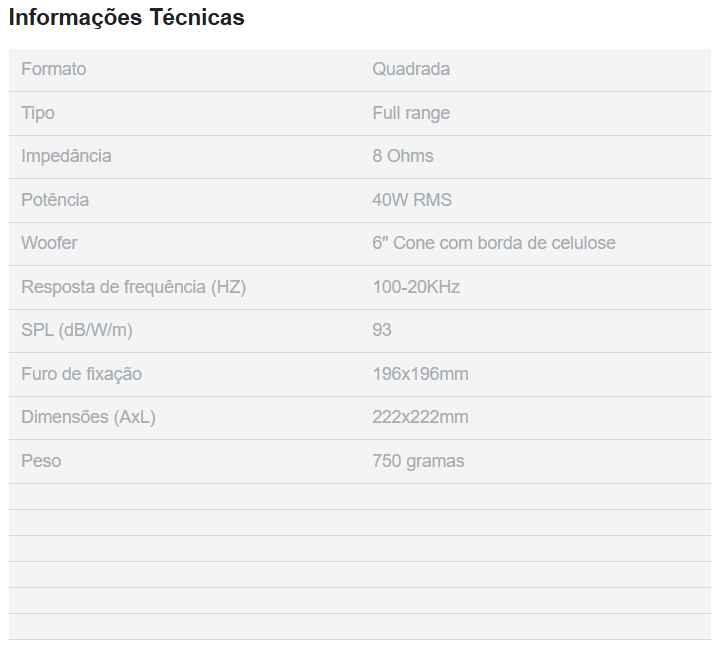The image size is (717, 645).
Task: Click the SPL value 93
Action: pyautogui.click(x=382, y=330)
